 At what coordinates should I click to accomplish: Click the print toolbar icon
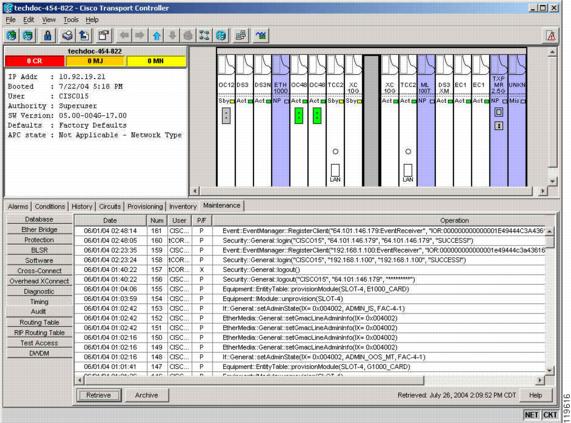tap(68, 35)
